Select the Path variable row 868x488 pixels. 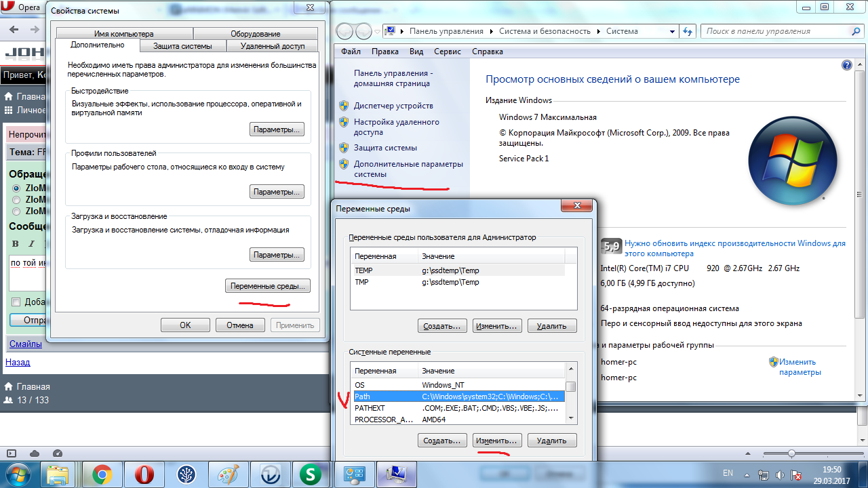[x=458, y=396]
